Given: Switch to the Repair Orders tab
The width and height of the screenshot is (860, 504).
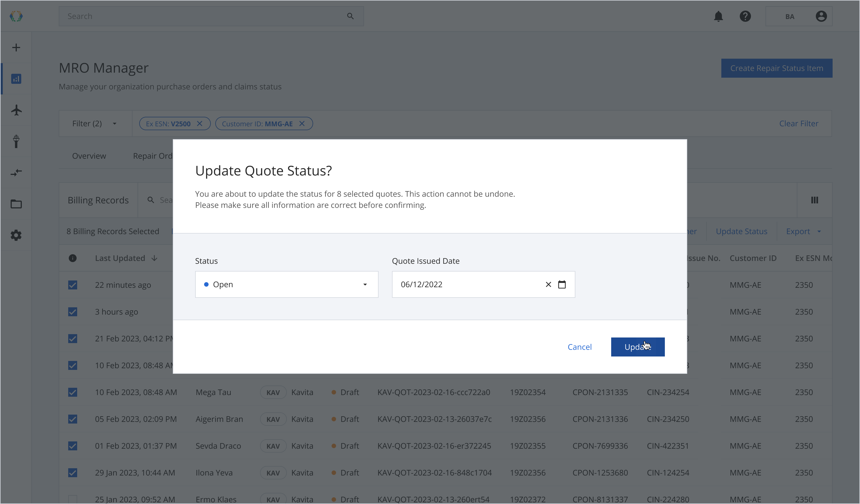Looking at the screenshot, I should pos(153,156).
